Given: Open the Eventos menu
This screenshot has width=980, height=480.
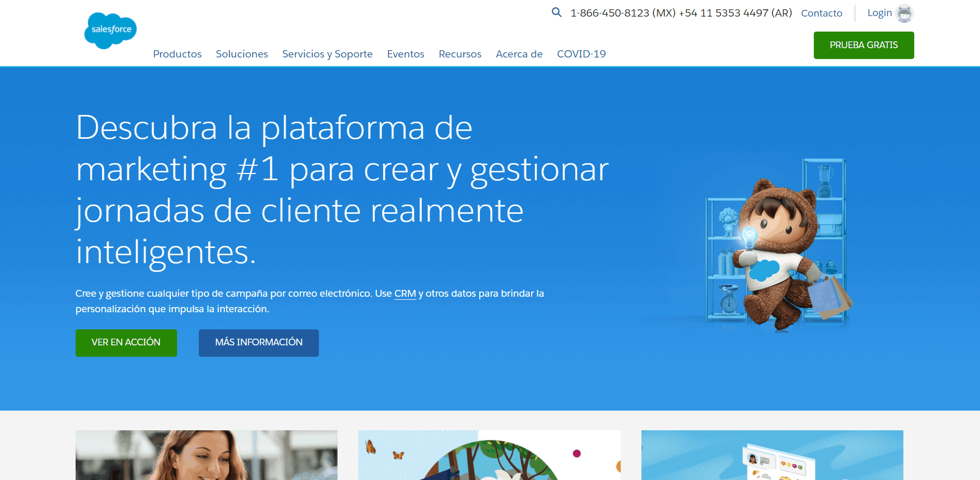Looking at the screenshot, I should tap(405, 54).
